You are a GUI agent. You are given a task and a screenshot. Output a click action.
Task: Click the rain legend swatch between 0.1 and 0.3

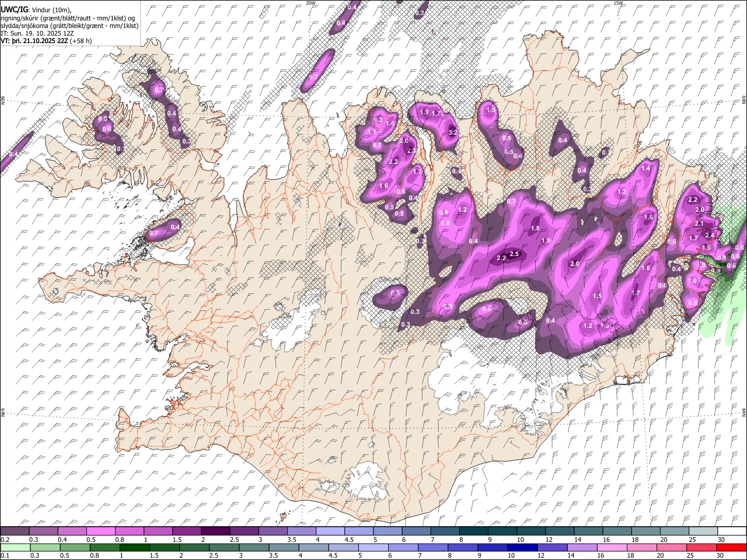[15, 547]
